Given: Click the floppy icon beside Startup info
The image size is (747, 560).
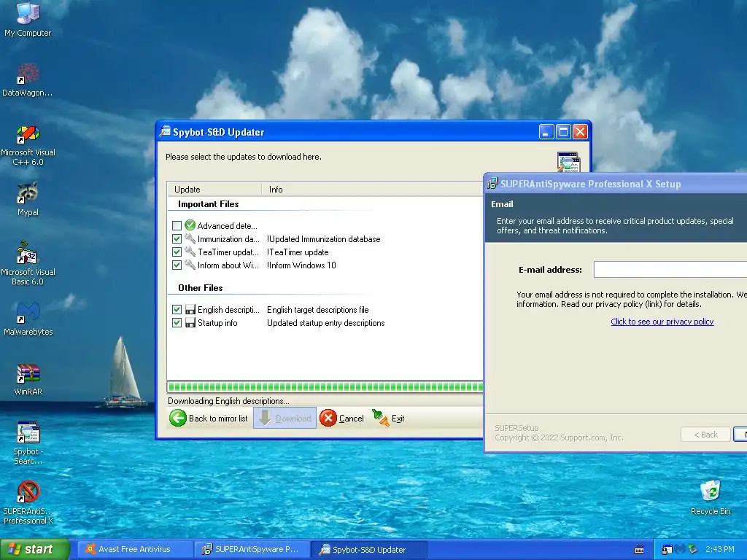Looking at the screenshot, I should pos(190,322).
